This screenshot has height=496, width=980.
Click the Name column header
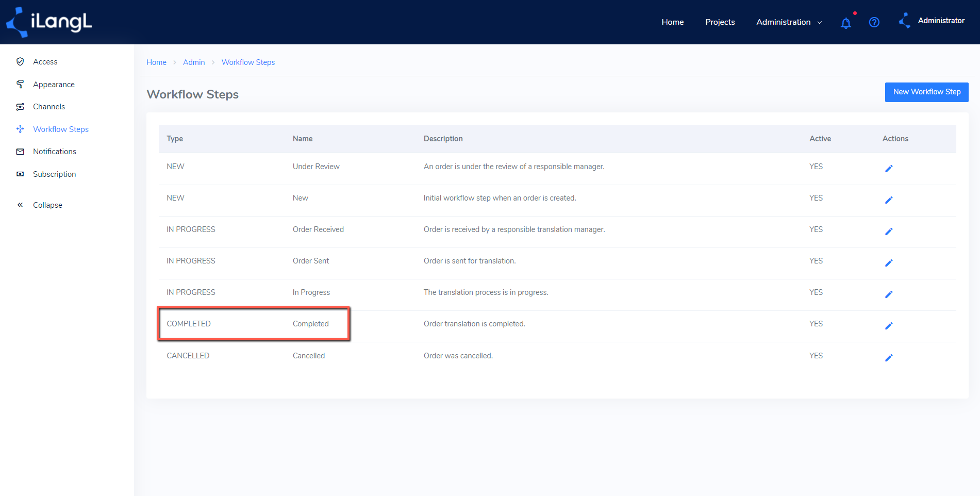(303, 139)
